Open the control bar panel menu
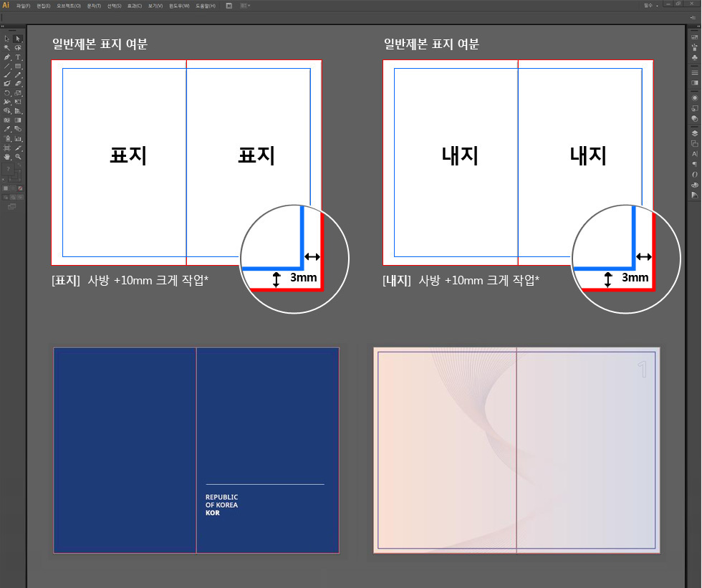The width and height of the screenshot is (702, 588). point(693,17)
